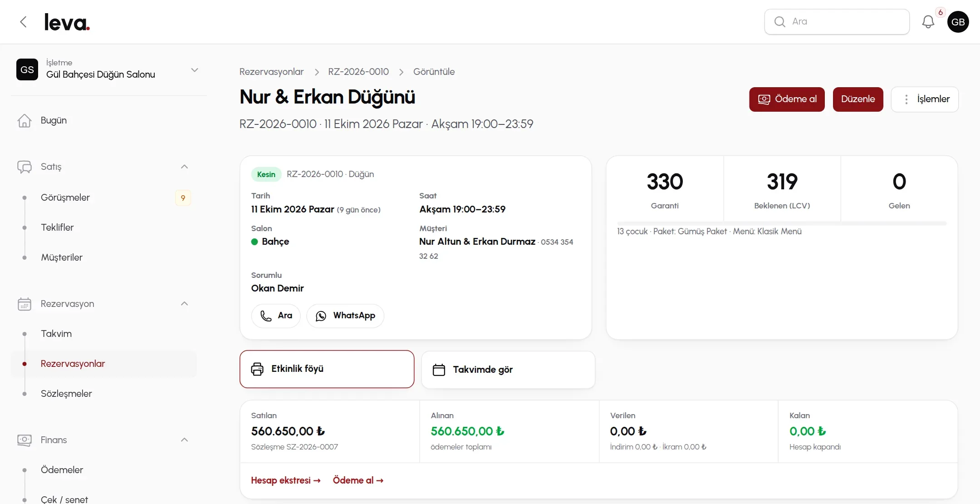Click the Kesin status badge

[x=266, y=174]
